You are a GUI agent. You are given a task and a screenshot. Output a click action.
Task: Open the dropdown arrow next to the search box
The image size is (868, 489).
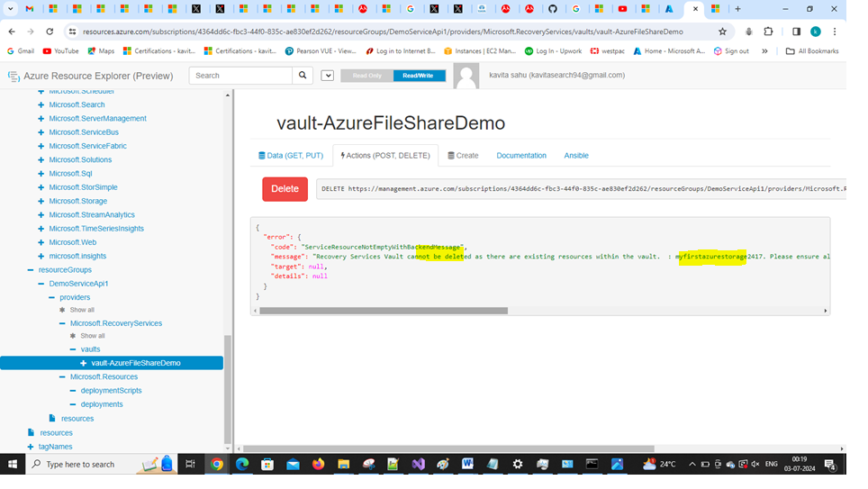point(327,76)
